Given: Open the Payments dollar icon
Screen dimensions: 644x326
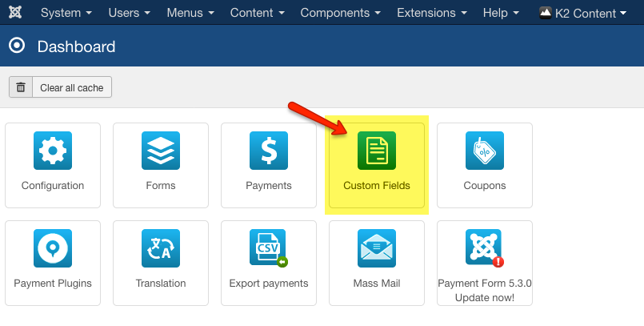Looking at the screenshot, I should [x=269, y=151].
